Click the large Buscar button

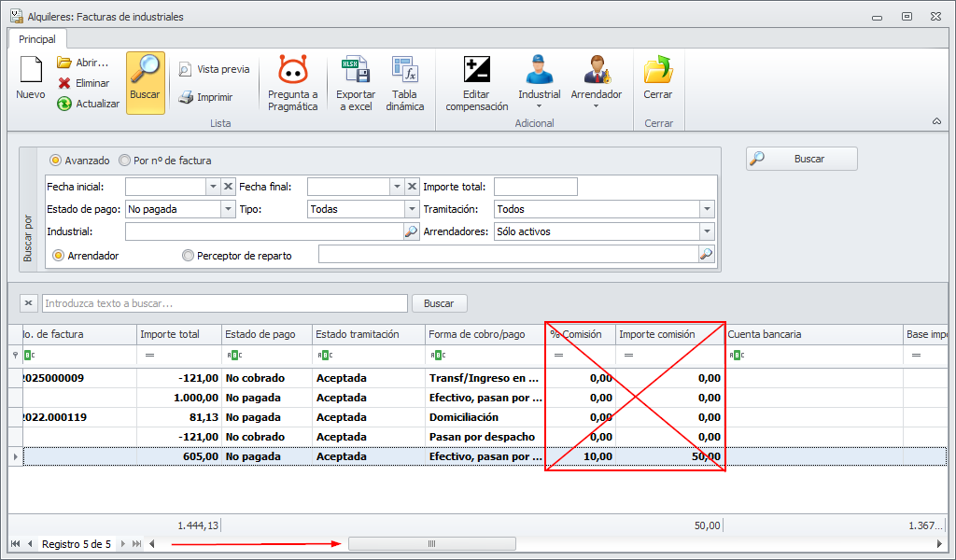802,159
